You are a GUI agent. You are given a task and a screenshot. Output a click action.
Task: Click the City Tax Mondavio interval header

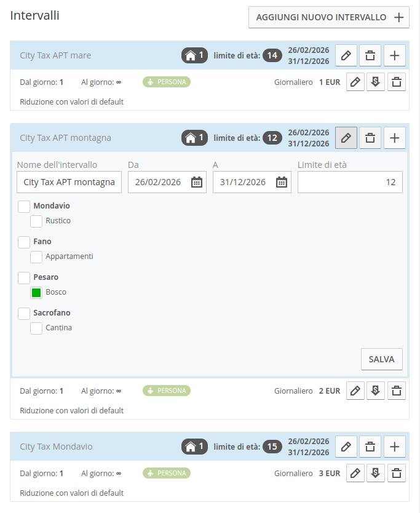57,447
